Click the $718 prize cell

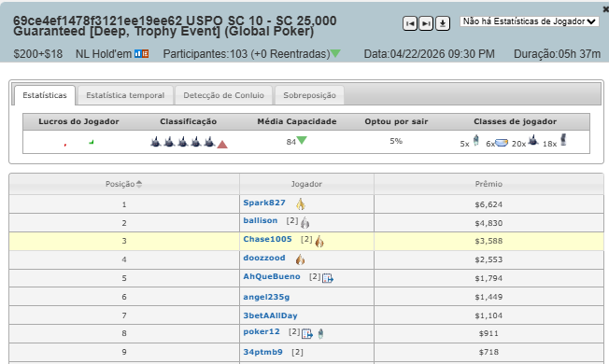(489, 352)
